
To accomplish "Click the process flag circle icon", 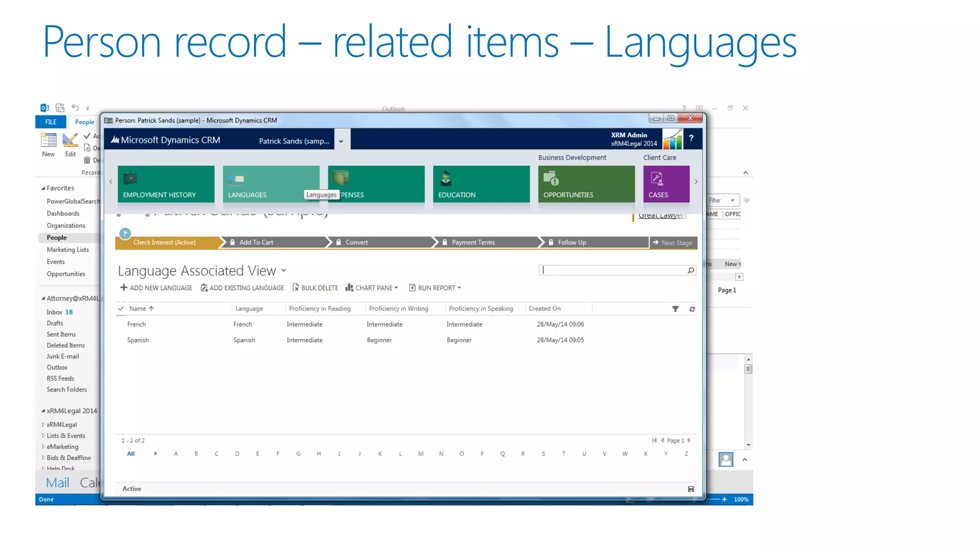I will (125, 233).
